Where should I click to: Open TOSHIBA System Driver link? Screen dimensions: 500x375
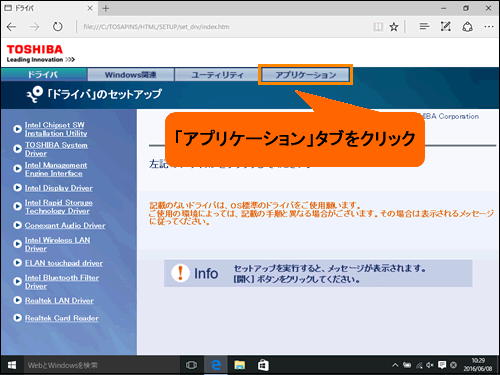coord(56,149)
